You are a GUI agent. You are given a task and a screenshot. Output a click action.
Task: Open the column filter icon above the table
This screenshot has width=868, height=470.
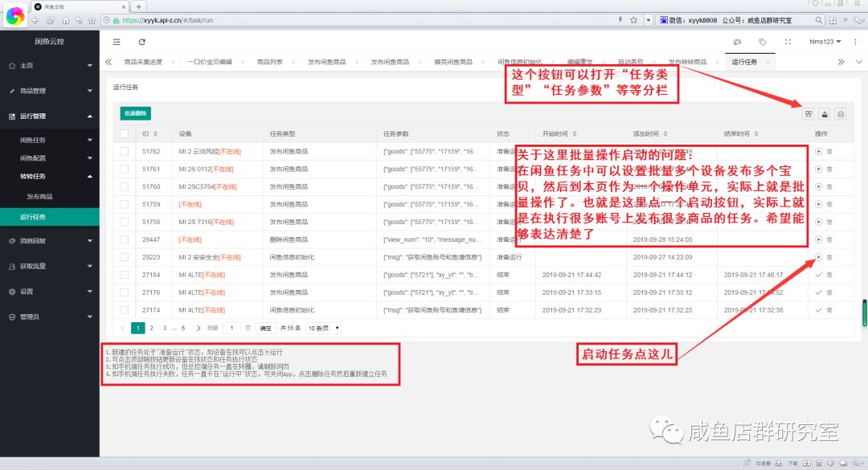[x=809, y=114]
